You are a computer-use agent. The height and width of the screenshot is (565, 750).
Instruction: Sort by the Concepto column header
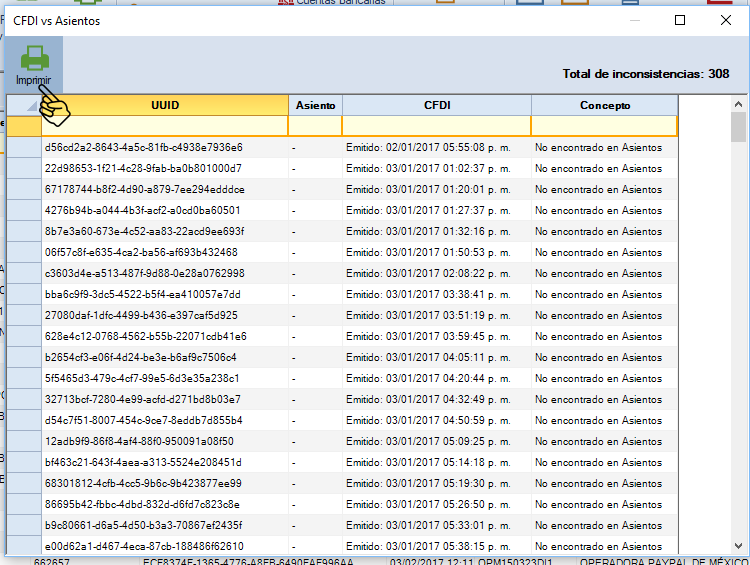605,105
